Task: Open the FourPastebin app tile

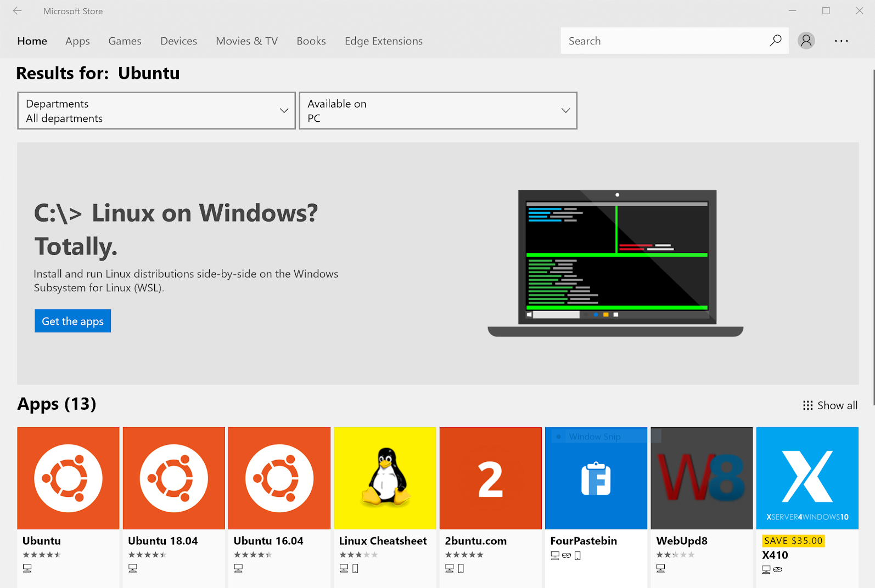Action: click(x=596, y=478)
